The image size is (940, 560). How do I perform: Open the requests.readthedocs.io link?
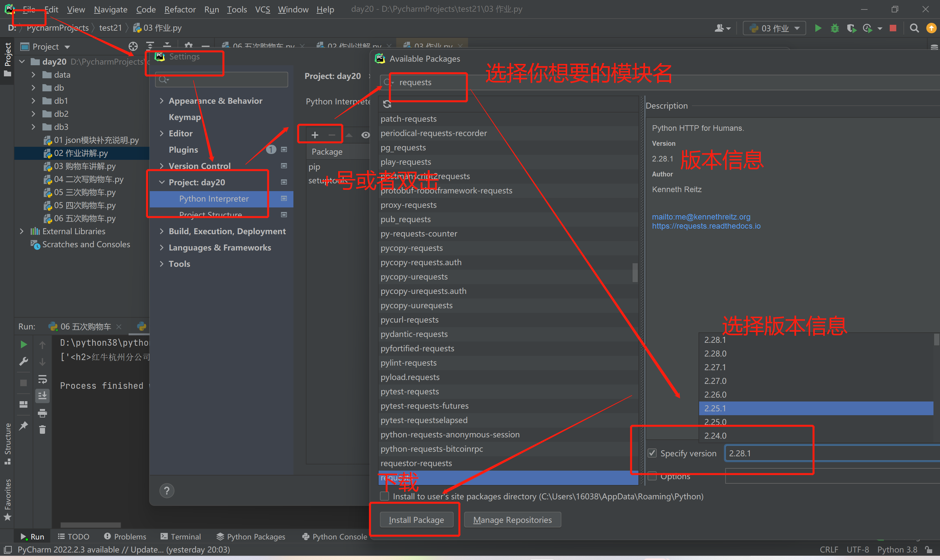click(x=706, y=226)
